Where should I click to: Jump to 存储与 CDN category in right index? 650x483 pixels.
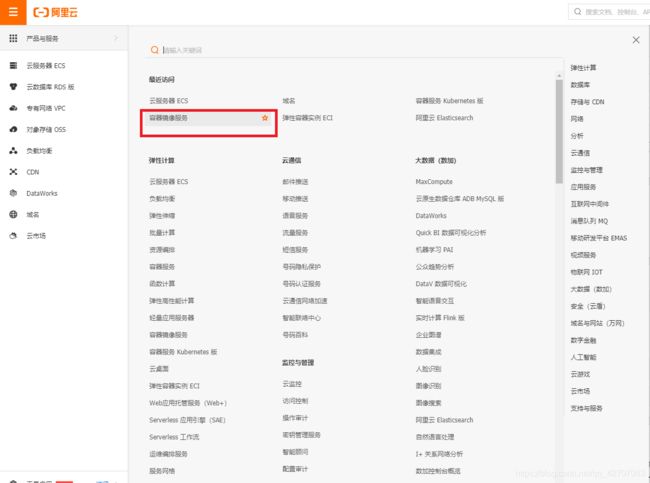click(x=587, y=102)
